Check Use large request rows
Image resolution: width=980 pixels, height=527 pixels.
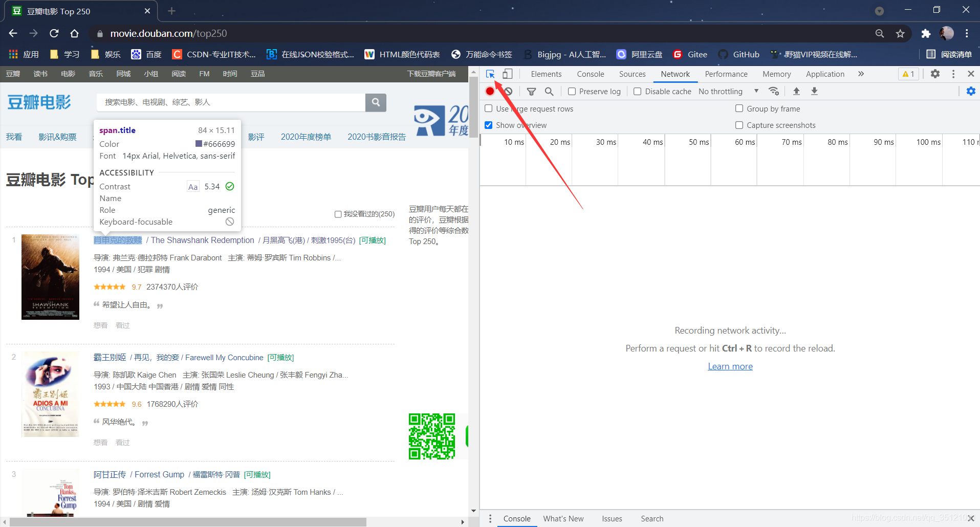489,108
